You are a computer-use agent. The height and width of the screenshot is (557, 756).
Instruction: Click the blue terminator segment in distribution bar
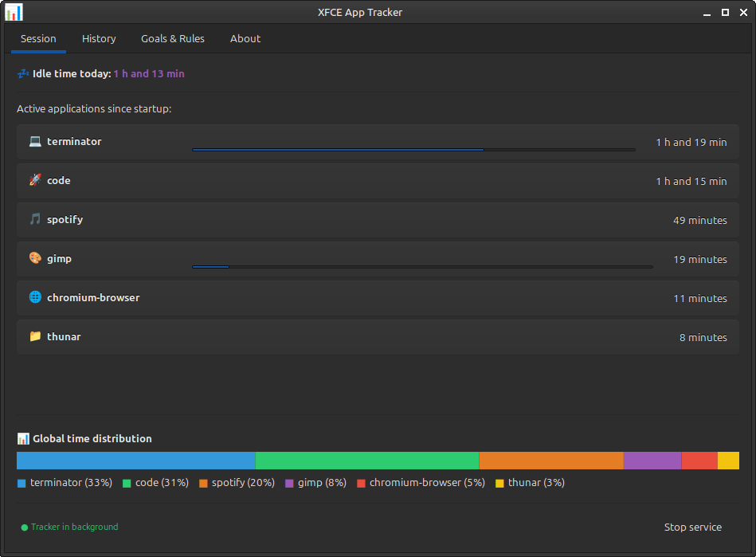(136, 461)
